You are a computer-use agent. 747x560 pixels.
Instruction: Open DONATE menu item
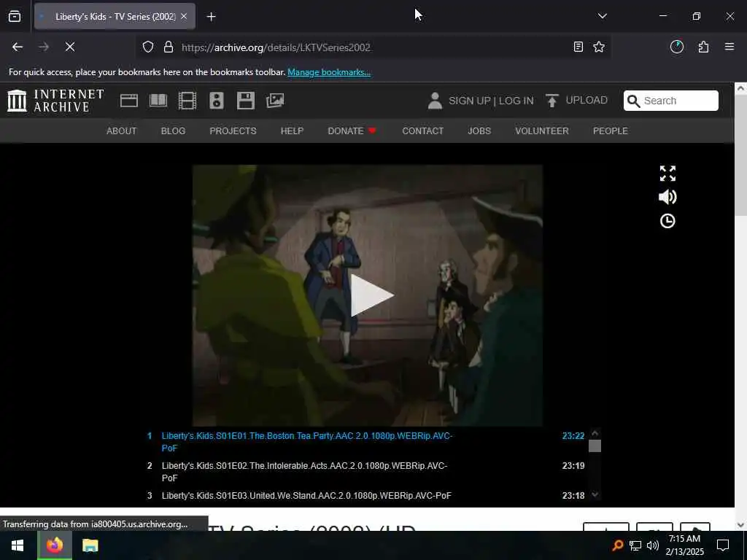click(352, 131)
